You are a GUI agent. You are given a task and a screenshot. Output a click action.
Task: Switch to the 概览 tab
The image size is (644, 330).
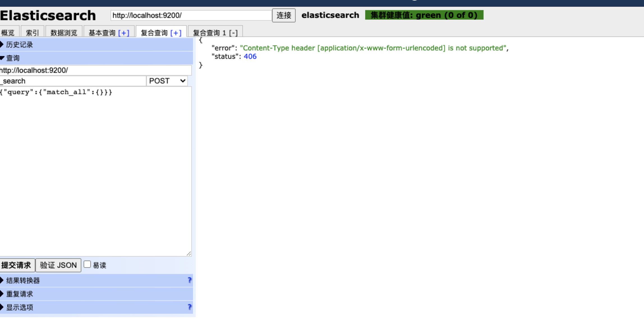(8, 33)
